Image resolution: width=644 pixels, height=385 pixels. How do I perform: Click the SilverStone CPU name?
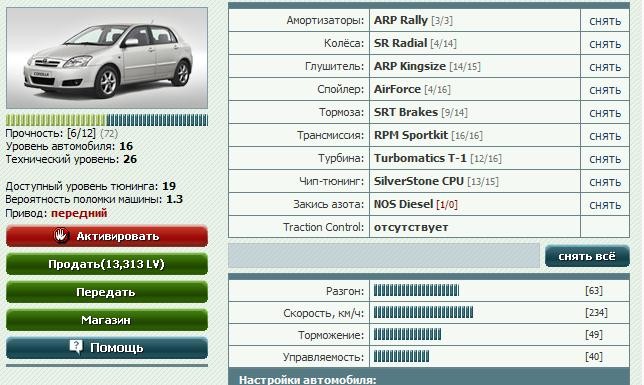click(x=419, y=181)
